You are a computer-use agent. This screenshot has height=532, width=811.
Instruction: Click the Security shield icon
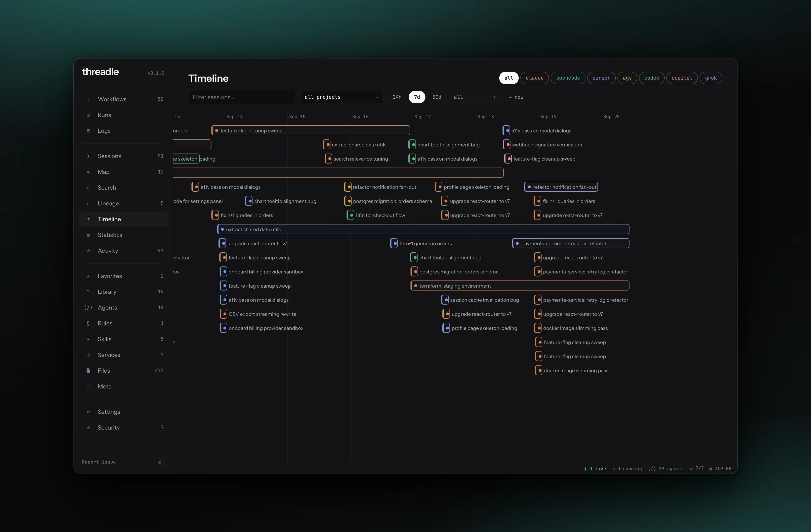point(88,427)
